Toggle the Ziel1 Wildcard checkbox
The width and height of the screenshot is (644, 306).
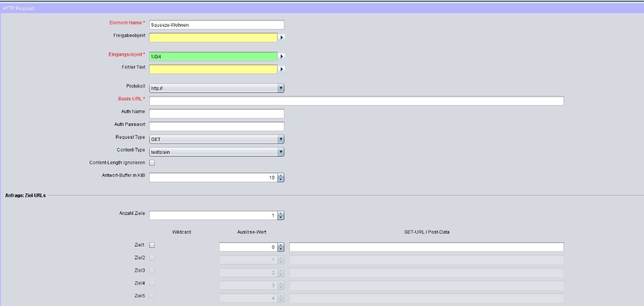click(x=152, y=245)
